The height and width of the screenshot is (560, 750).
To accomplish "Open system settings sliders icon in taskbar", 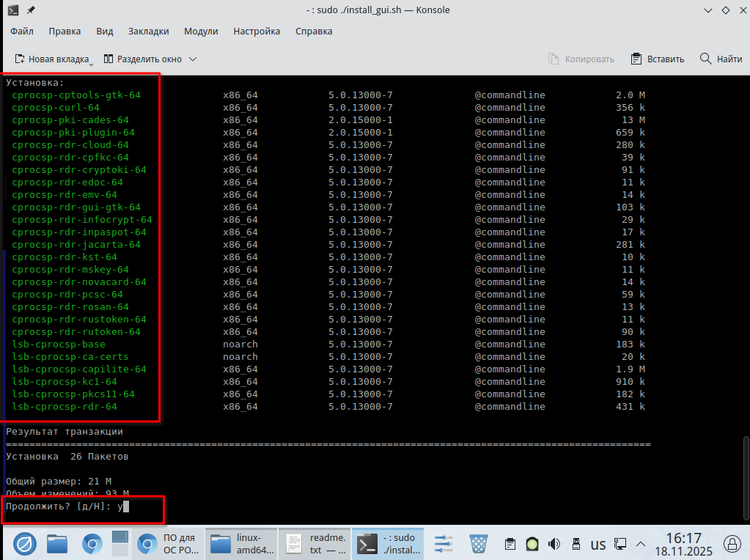I will (444, 543).
